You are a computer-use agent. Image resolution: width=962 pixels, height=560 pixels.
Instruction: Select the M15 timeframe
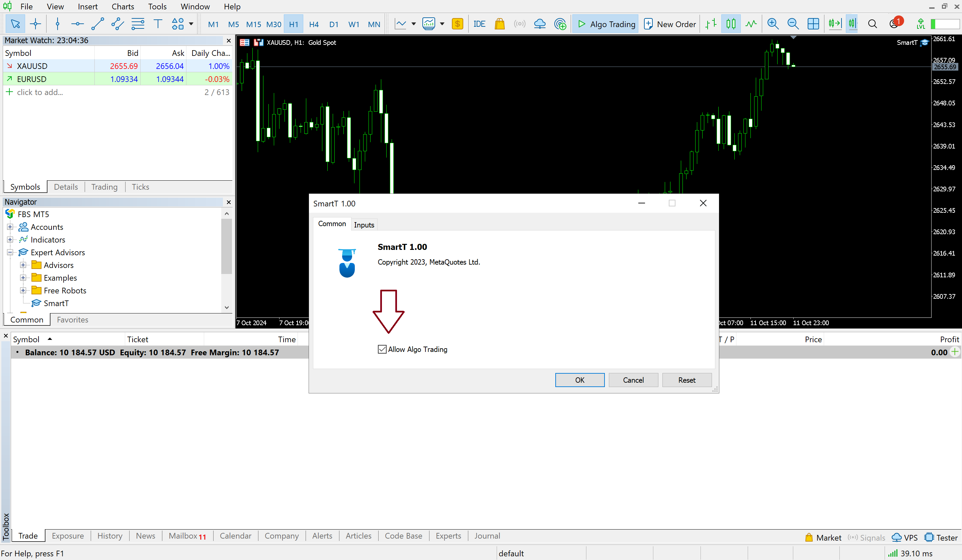[x=253, y=24]
